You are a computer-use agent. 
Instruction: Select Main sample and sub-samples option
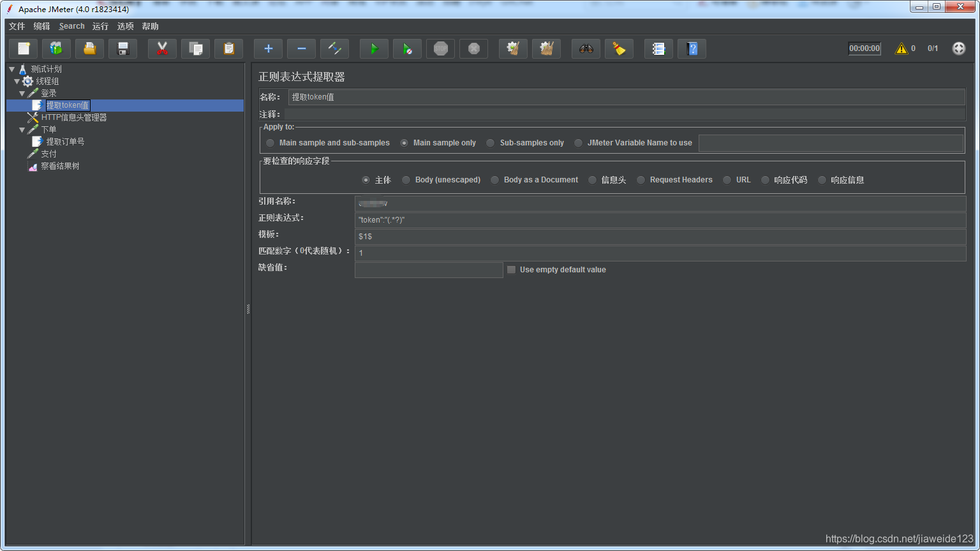(x=271, y=143)
